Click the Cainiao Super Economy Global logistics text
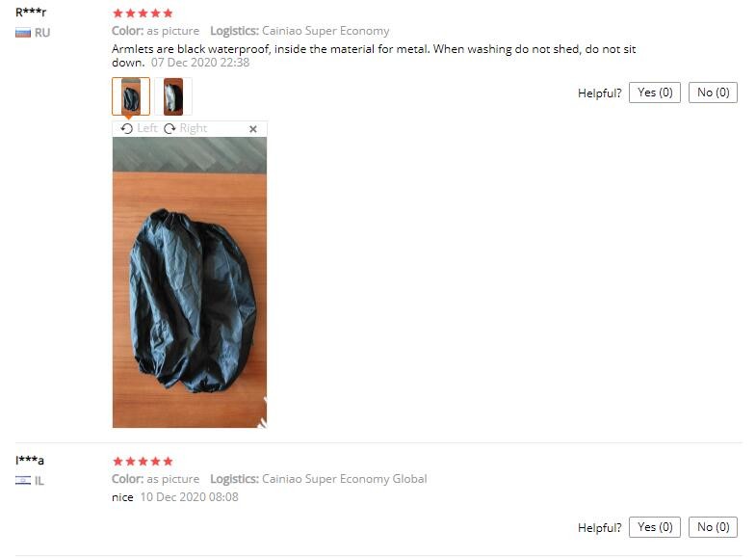Viewport: 756px width, 558px height. point(344,479)
